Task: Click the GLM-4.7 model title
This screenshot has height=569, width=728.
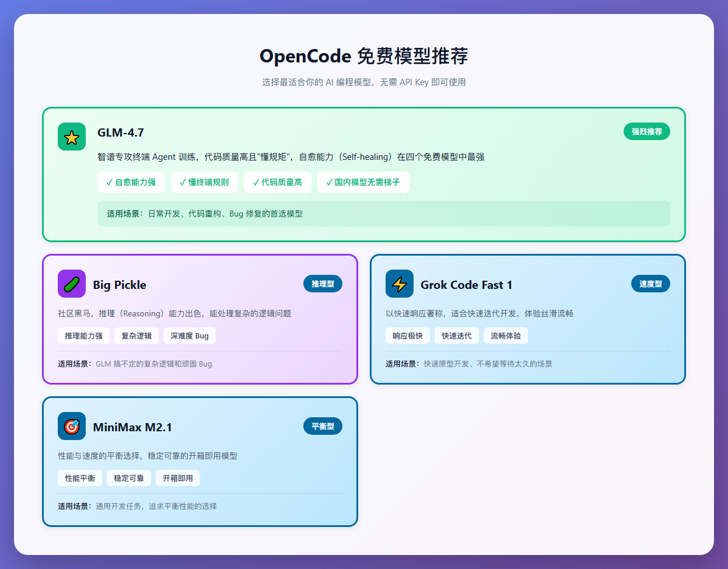Action: (x=121, y=132)
